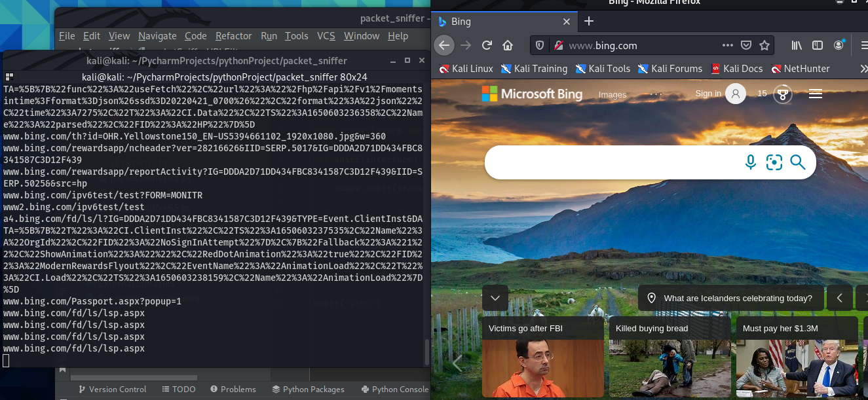Open PyCharm Edit menu
This screenshot has width=868, height=400.
tap(92, 36)
